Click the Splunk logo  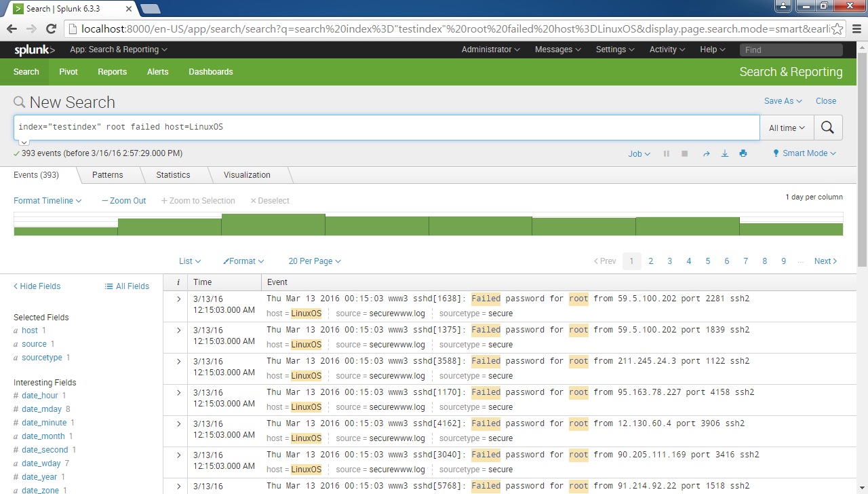[33, 49]
